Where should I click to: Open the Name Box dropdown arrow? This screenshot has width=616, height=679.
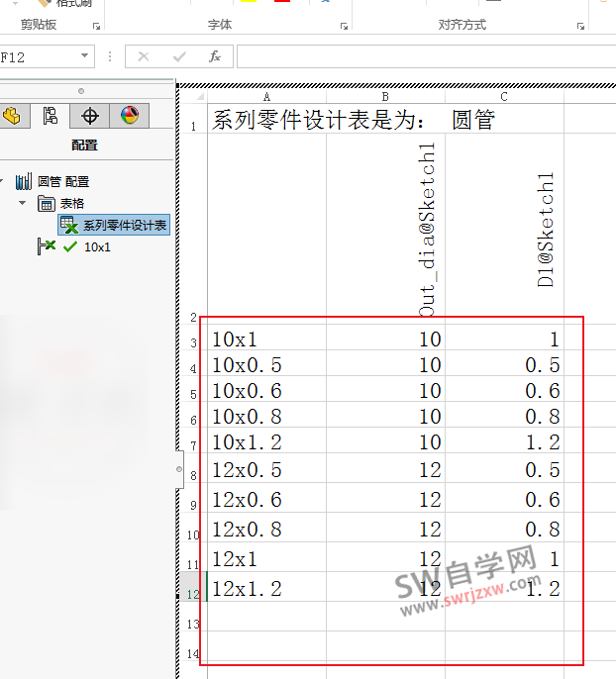(84, 55)
